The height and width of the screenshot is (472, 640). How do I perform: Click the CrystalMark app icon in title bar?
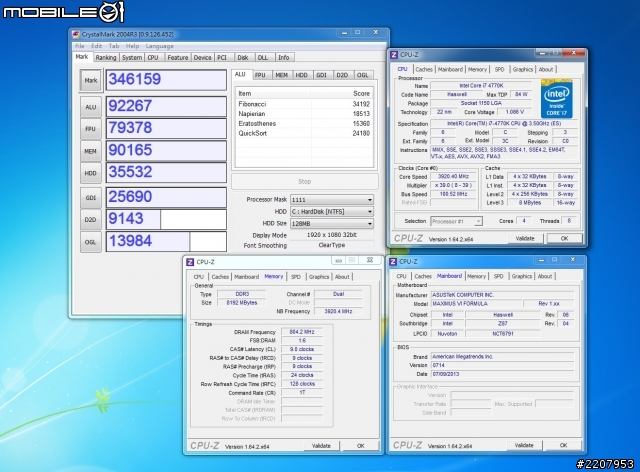pyautogui.click(x=76, y=34)
